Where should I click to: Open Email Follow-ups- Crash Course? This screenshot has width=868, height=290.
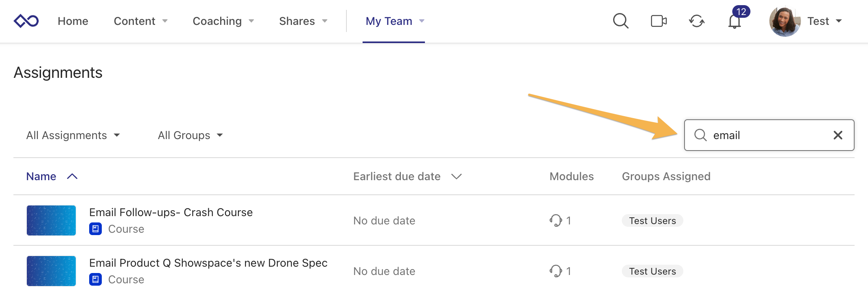(x=170, y=212)
